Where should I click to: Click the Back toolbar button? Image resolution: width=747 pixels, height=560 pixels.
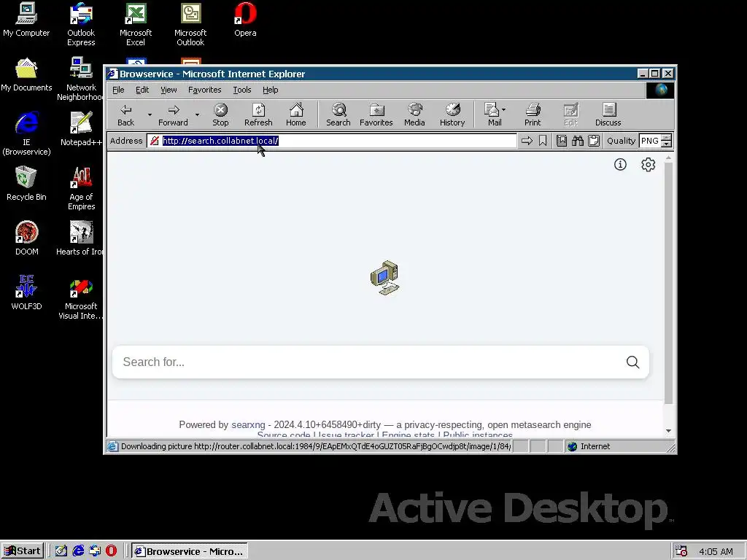[125, 114]
